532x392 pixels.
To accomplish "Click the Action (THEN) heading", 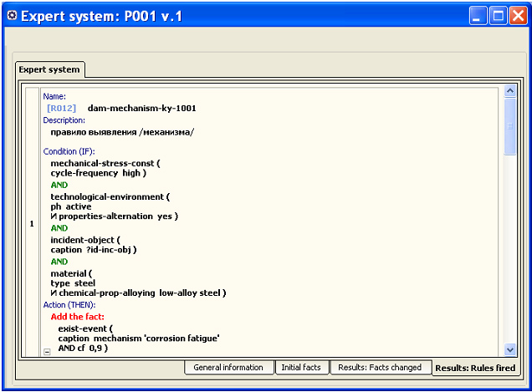I will (69, 305).
